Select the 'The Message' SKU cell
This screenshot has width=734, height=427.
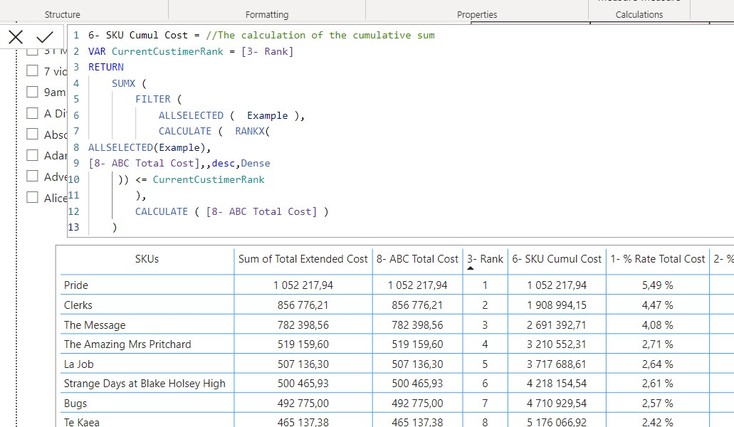tap(95, 325)
